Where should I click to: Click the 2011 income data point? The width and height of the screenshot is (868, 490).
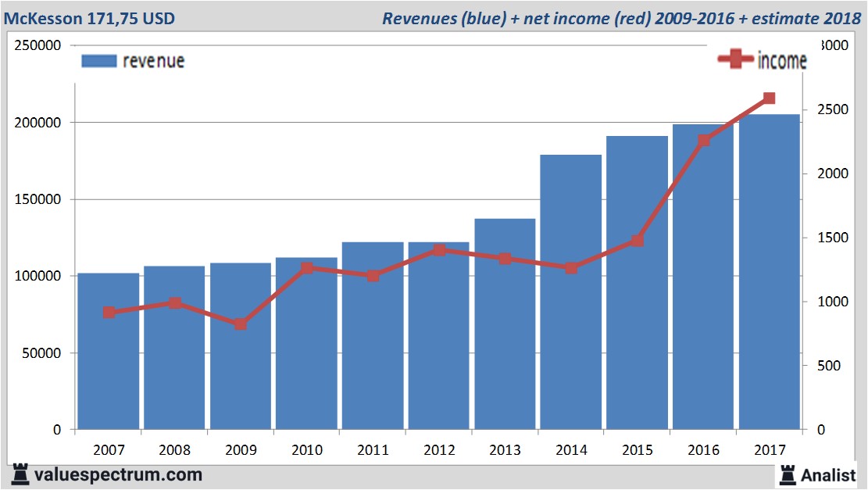373,276
